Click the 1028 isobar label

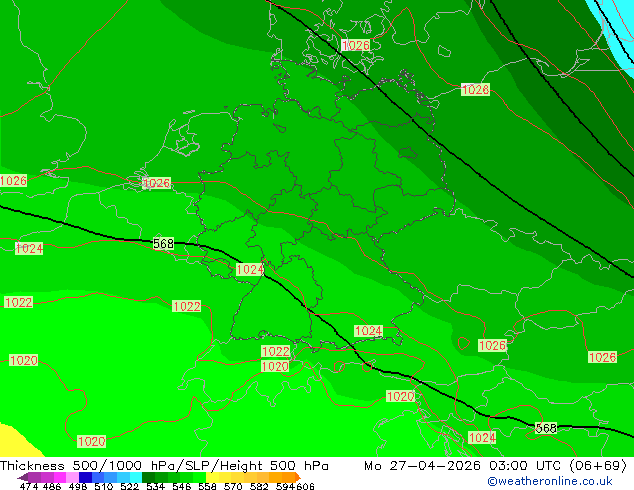tap(476, 89)
